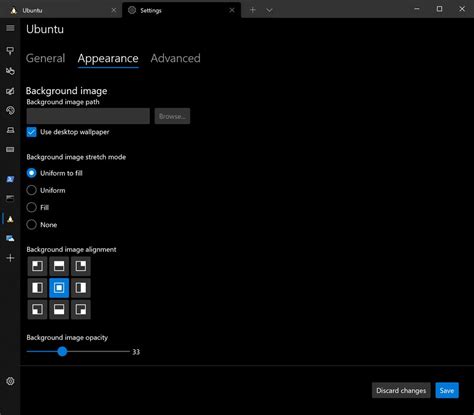474x415 pixels.
Task: Align background image to bottom center
Action: (59, 309)
